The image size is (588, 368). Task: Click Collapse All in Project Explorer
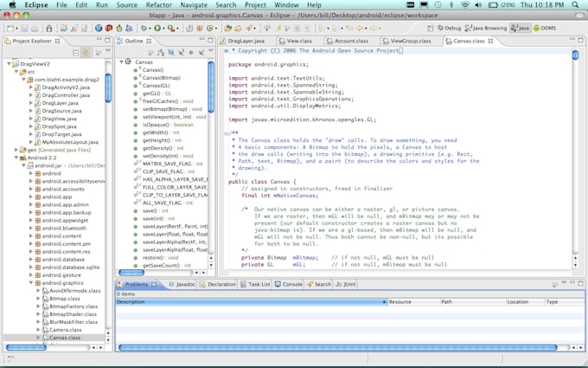pos(75,53)
